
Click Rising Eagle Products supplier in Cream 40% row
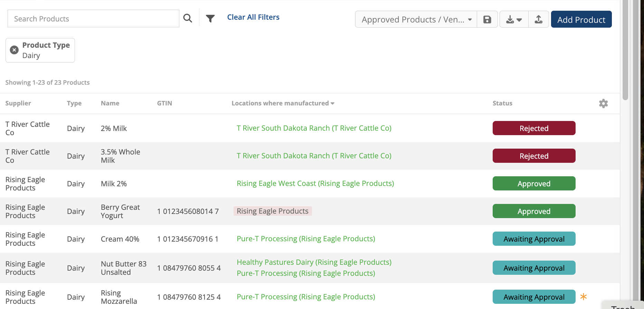click(x=25, y=239)
